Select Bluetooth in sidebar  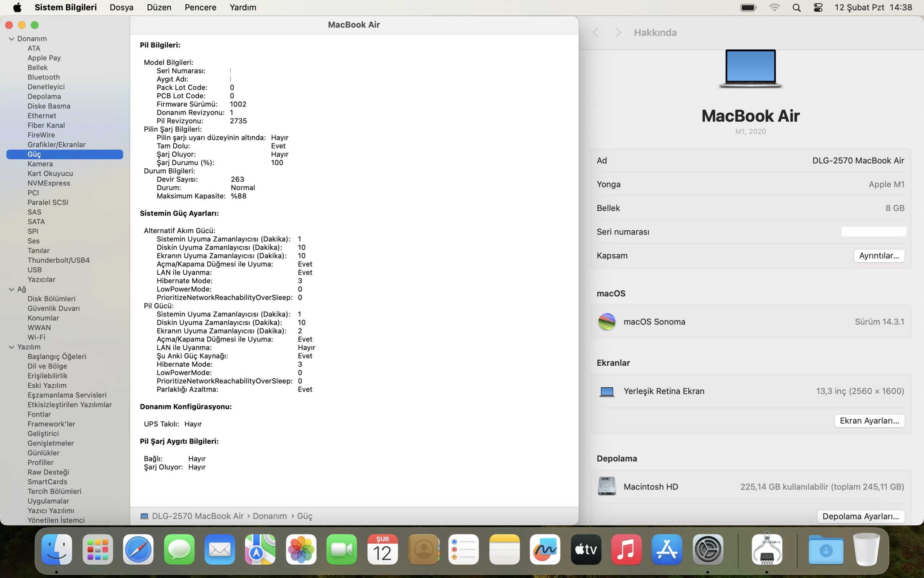(x=44, y=77)
